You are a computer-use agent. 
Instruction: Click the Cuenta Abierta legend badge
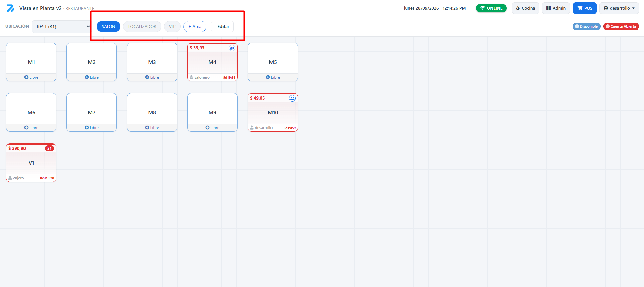point(621,26)
